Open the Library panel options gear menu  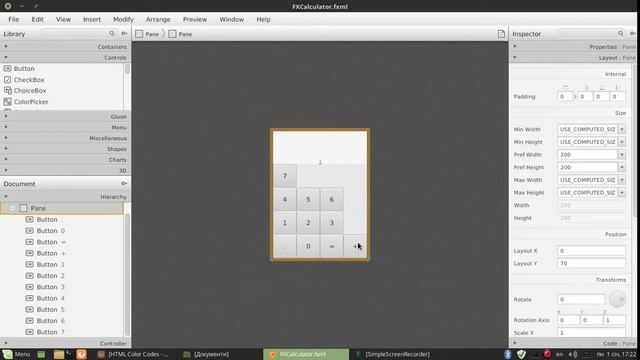point(124,33)
